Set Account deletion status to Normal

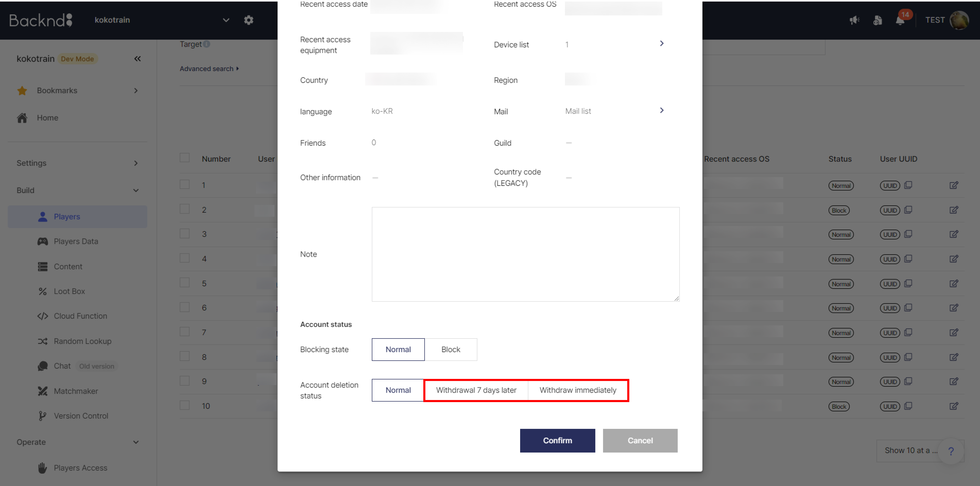click(398, 390)
